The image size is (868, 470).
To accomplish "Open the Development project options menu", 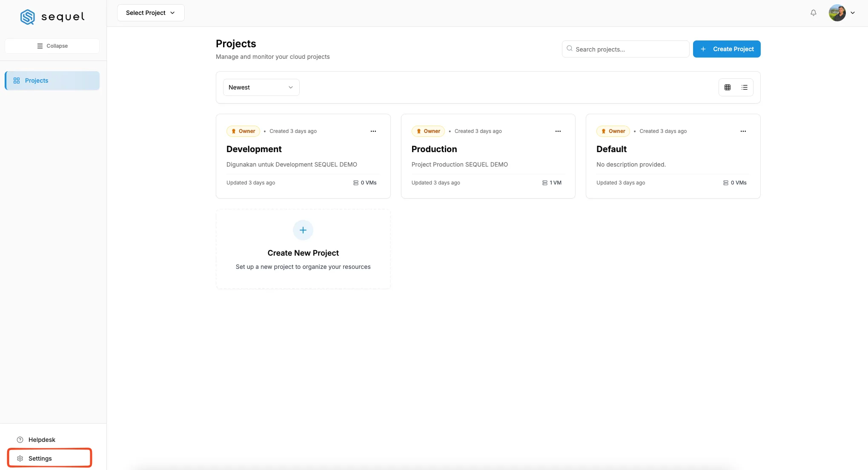I will tap(373, 131).
